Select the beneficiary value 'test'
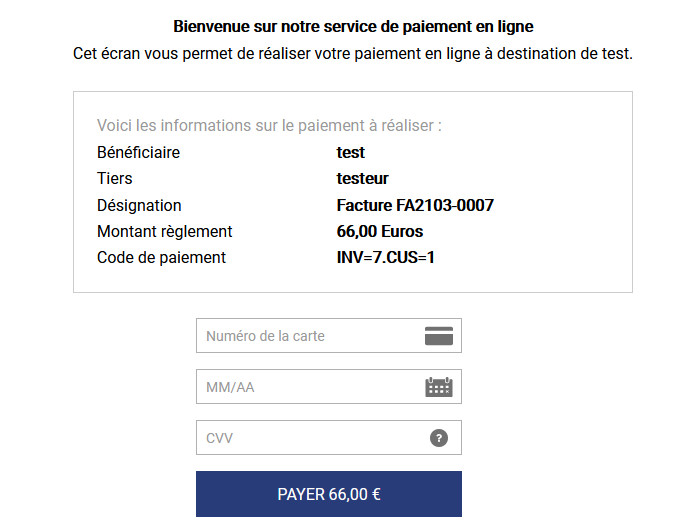 (351, 153)
